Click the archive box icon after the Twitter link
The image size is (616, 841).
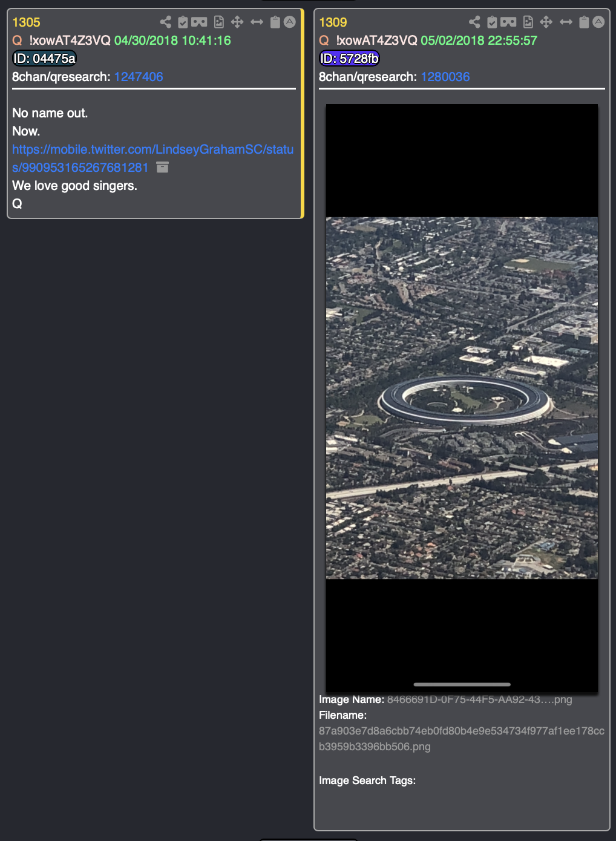pos(162,168)
